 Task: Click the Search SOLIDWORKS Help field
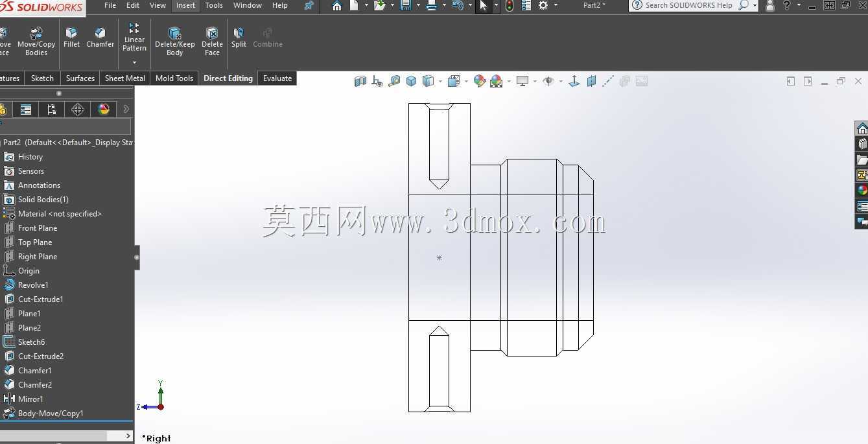pos(688,5)
